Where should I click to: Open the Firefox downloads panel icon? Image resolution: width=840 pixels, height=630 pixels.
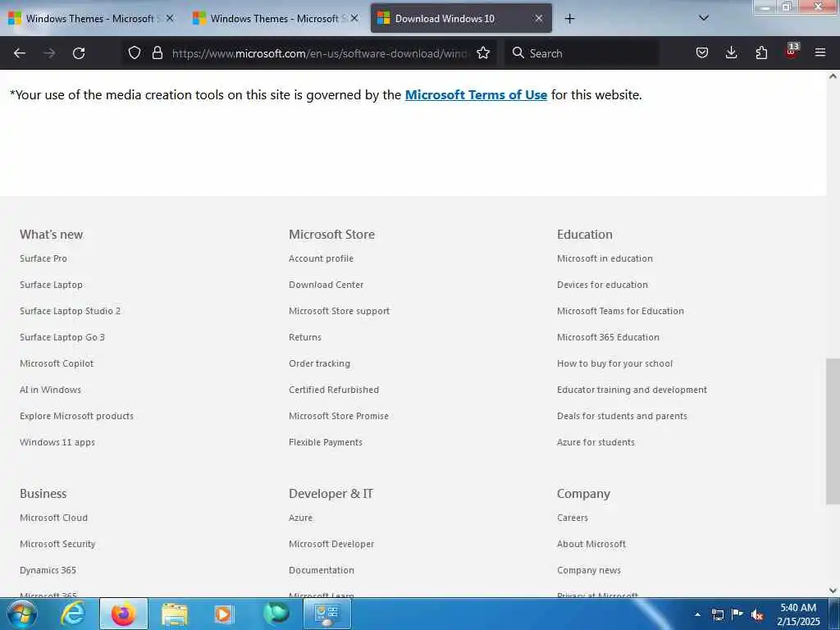point(731,52)
